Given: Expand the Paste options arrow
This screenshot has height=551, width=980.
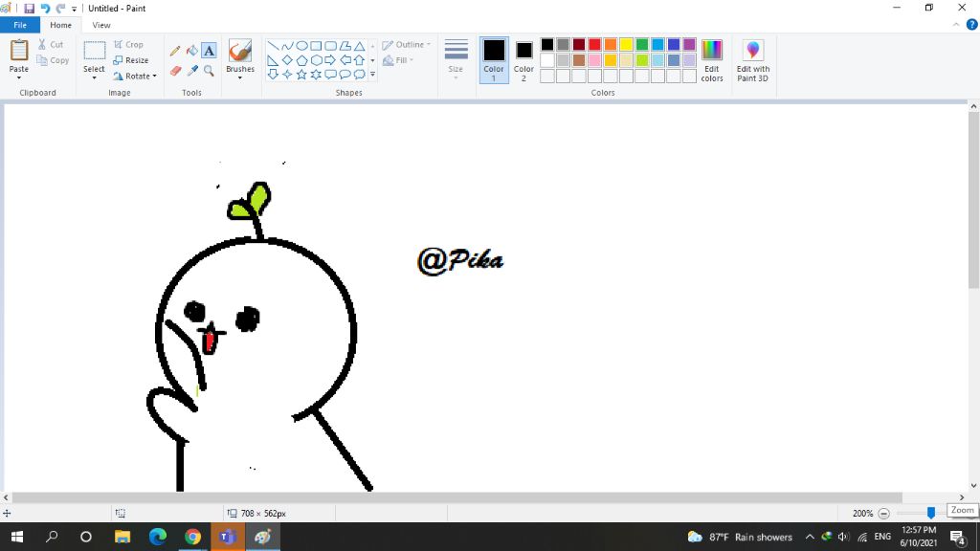Looking at the screenshot, I should pyautogui.click(x=19, y=78).
